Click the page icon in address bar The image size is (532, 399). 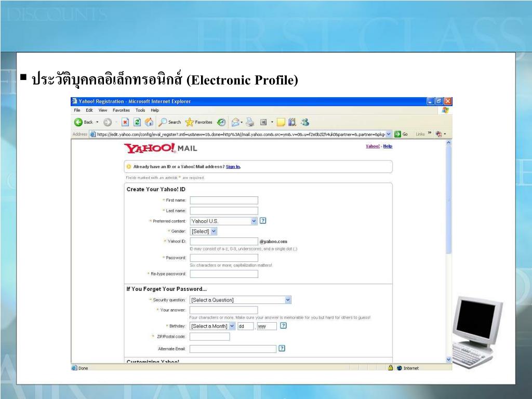(x=92, y=134)
